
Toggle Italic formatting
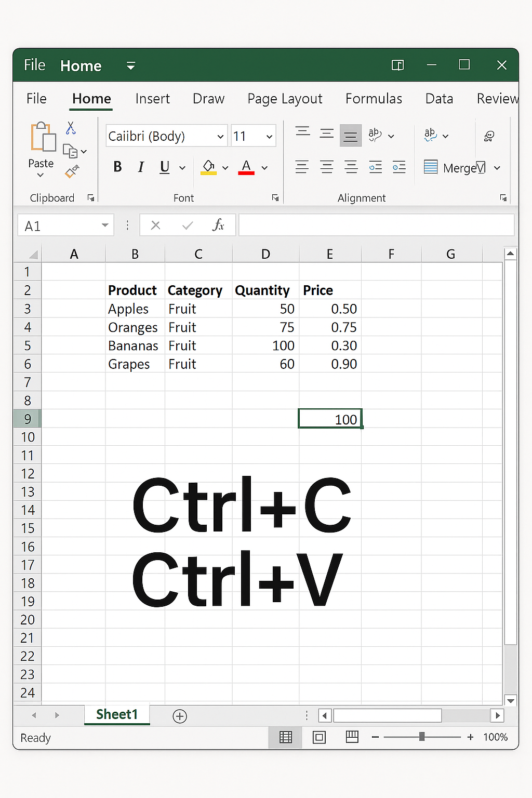click(141, 167)
